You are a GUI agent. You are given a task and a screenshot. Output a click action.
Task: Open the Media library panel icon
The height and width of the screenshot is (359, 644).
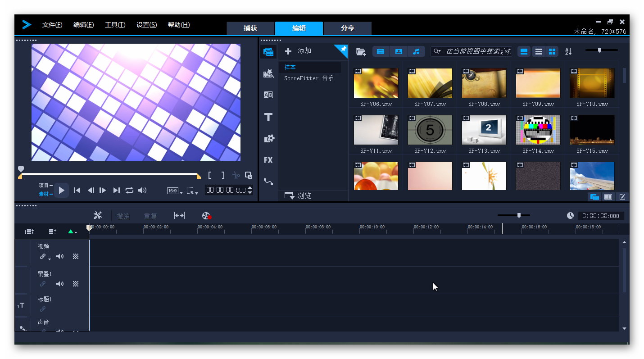coord(268,51)
